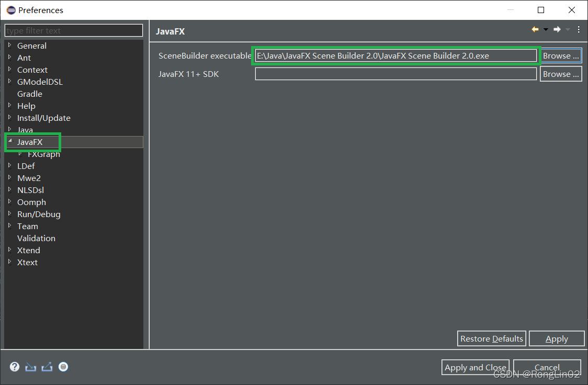
Task: Select the Ant preferences category
Action: tap(24, 58)
